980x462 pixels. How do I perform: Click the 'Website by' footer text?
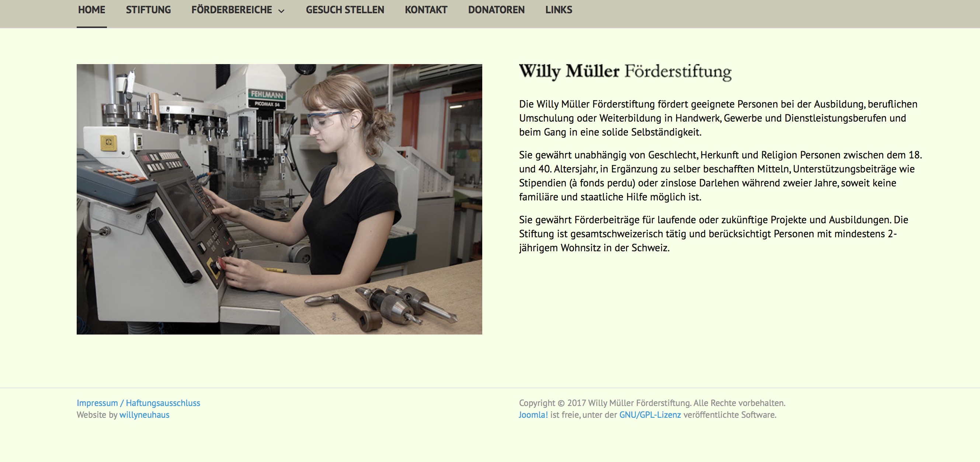(x=97, y=415)
